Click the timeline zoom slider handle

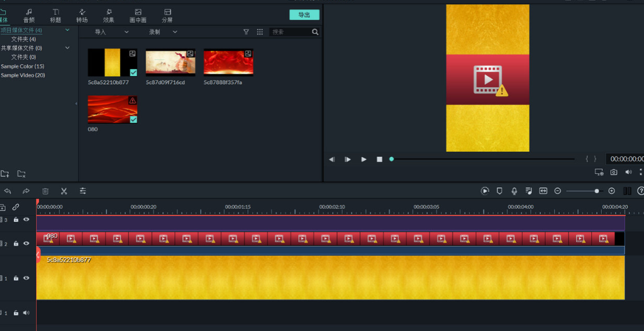point(597,191)
